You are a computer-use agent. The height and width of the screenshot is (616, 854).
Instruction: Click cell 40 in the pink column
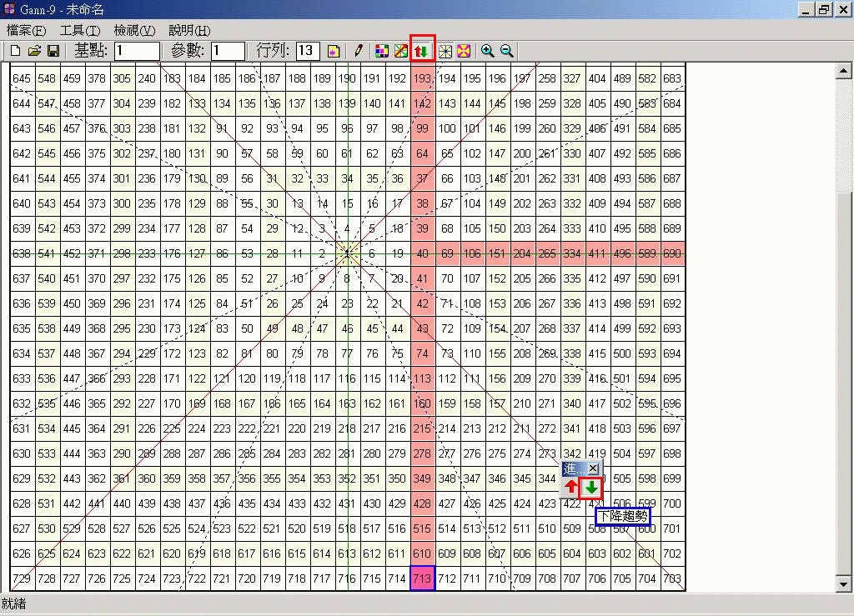click(x=422, y=253)
